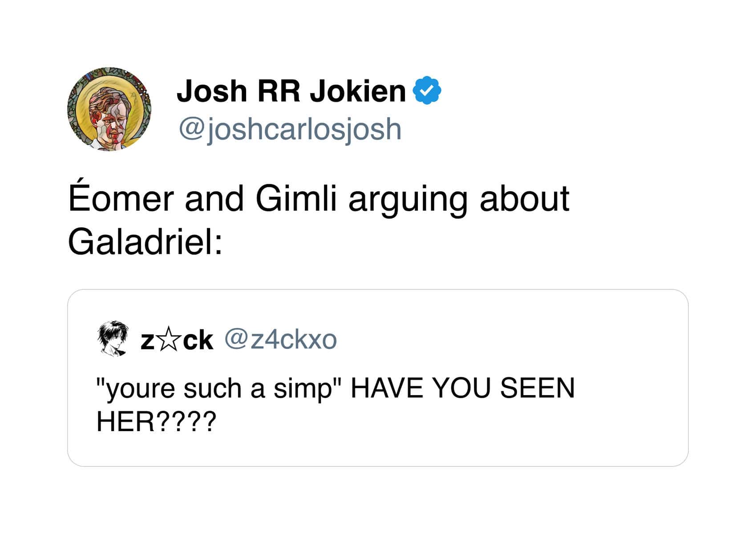
Task: Click the Josh RR Jokien display name
Action: (x=291, y=91)
